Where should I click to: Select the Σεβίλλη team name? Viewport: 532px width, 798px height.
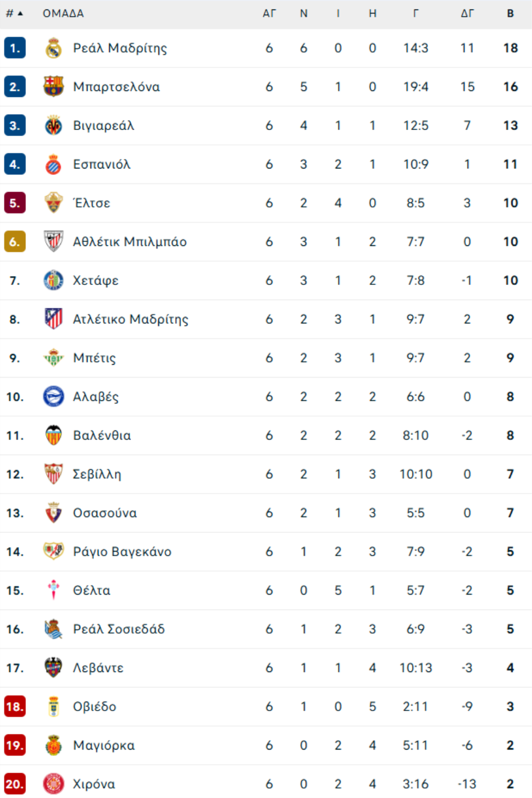pyautogui.click(x=97, y=474)
